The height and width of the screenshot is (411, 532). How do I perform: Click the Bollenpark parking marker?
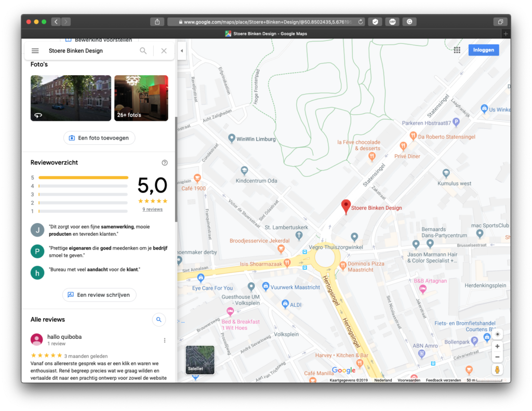click(x=475, y=340)
